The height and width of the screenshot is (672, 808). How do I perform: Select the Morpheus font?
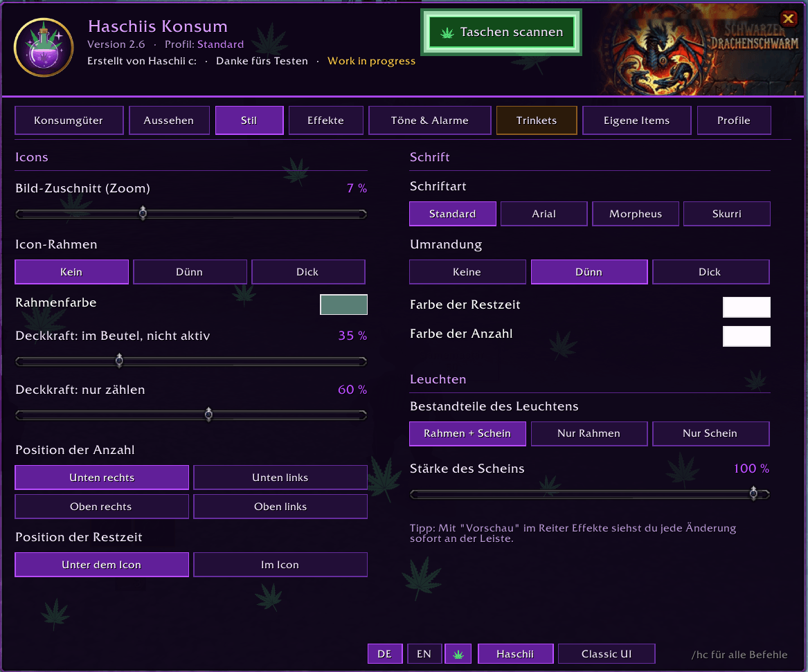pyautogui.click(x=636, y=214)
